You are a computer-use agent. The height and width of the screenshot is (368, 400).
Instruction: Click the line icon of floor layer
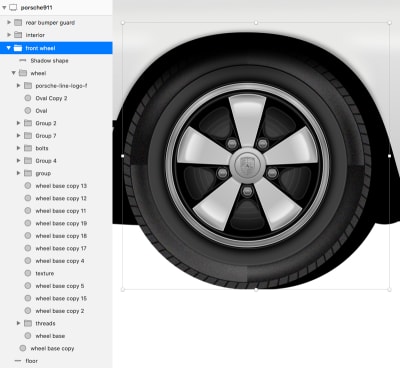point(18,361)
